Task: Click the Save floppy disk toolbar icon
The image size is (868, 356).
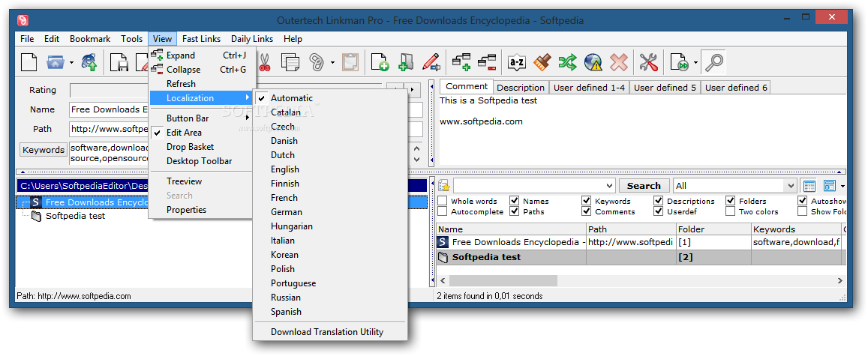Action: (119, 62)
